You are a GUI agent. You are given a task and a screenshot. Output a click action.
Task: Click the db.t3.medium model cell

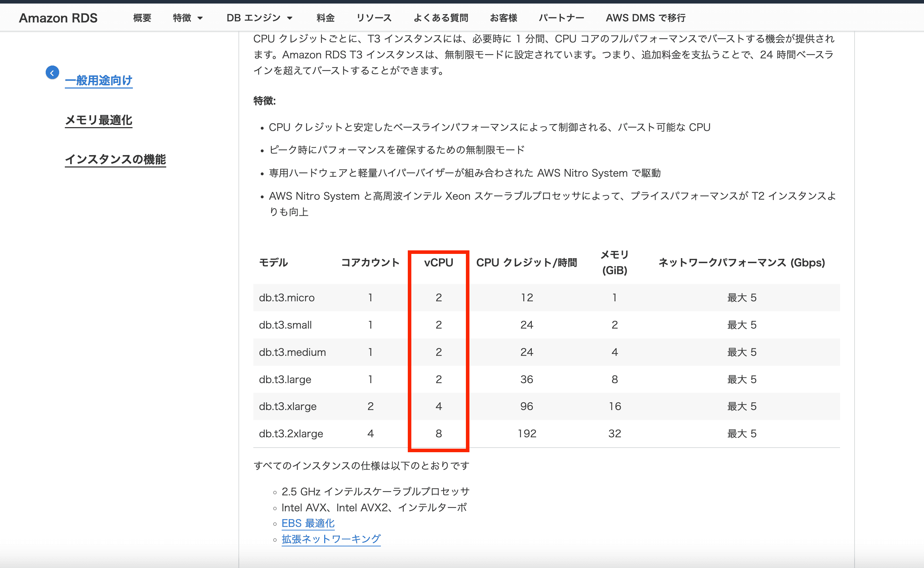292,352
